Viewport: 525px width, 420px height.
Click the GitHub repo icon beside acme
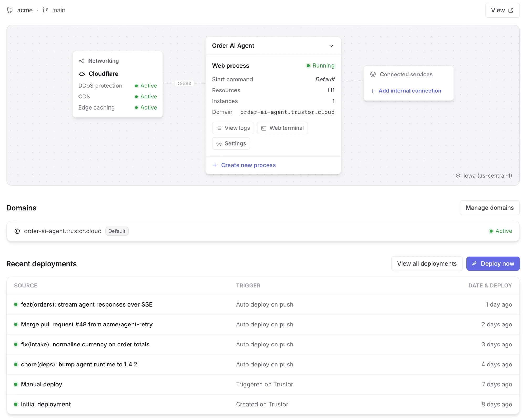tap(10, 10)
